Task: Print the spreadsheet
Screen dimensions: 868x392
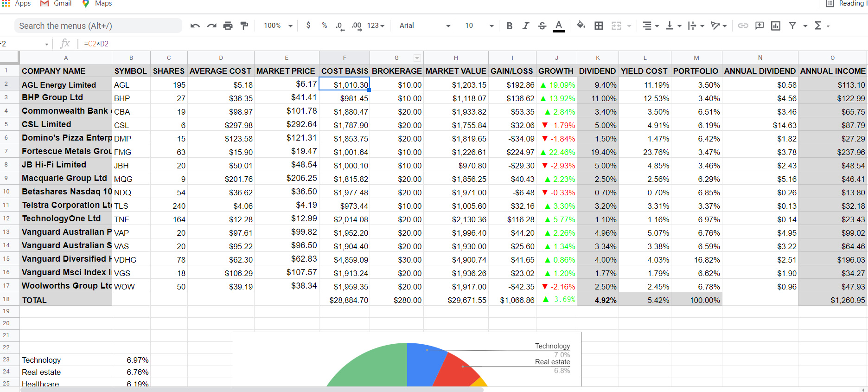Action: coord(228,26)
